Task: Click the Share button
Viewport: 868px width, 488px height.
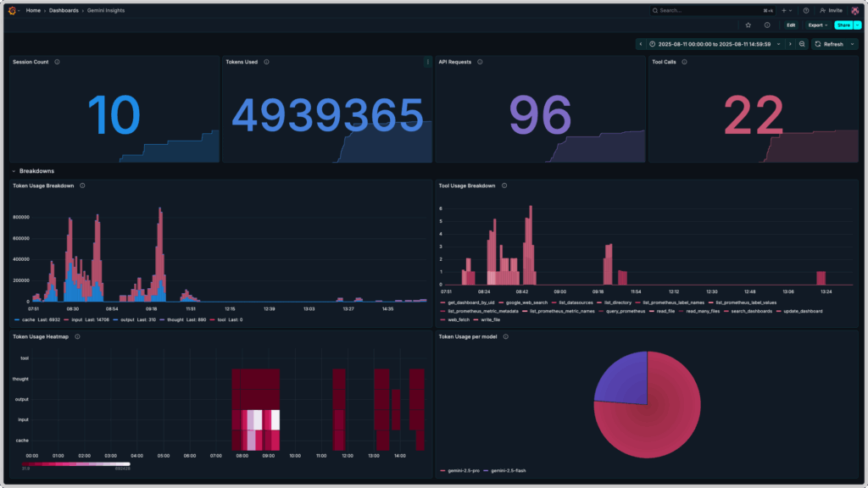Action: point(843,25)
